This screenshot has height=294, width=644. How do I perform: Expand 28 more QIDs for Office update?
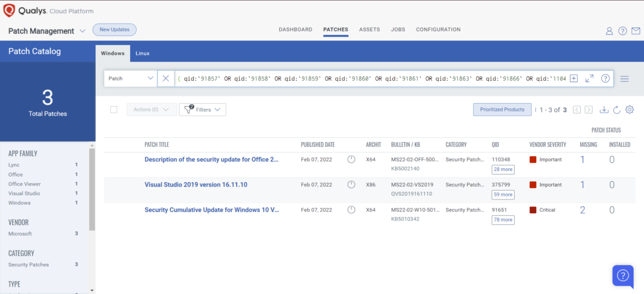tap(503, 169)
